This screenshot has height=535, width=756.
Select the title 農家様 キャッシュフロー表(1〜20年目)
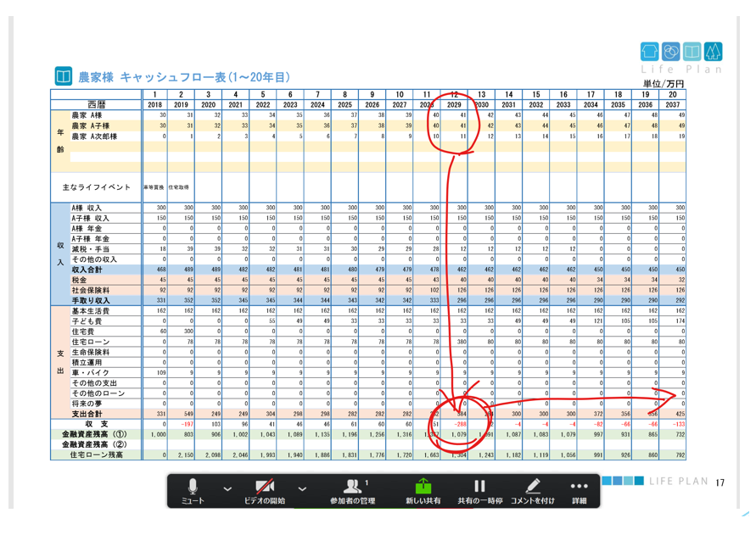pos(183,77)
